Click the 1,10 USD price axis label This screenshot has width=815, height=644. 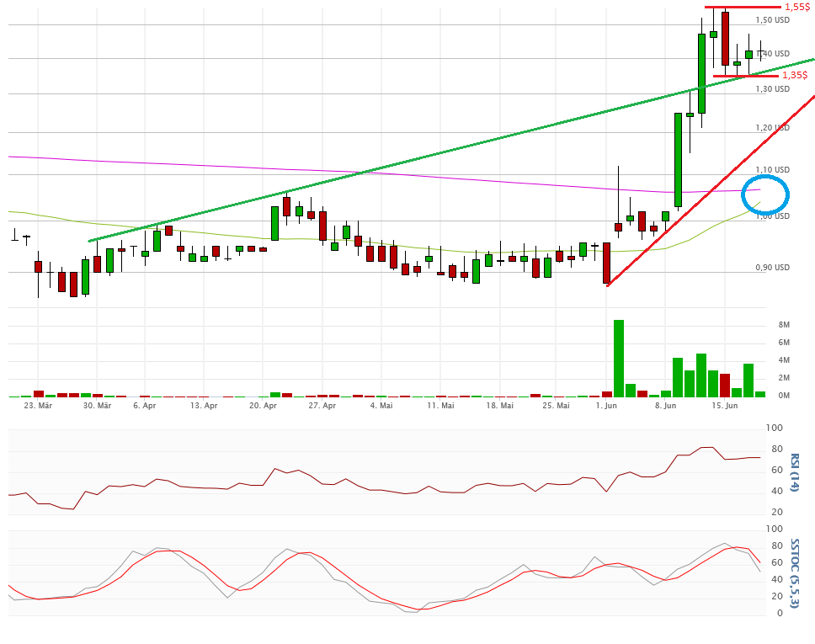click(x=772, y=170)
